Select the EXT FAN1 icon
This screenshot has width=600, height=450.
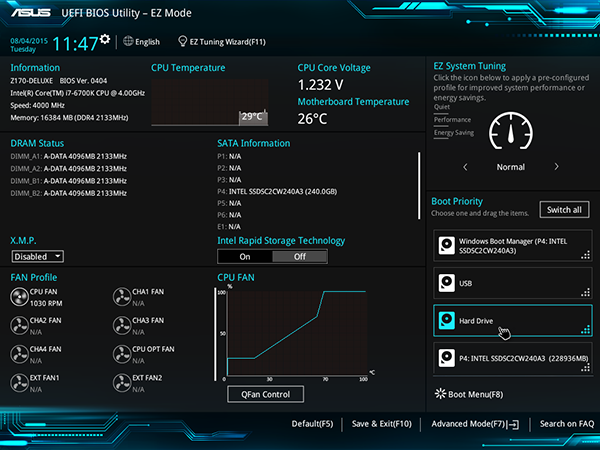click(x=19, y=383)
